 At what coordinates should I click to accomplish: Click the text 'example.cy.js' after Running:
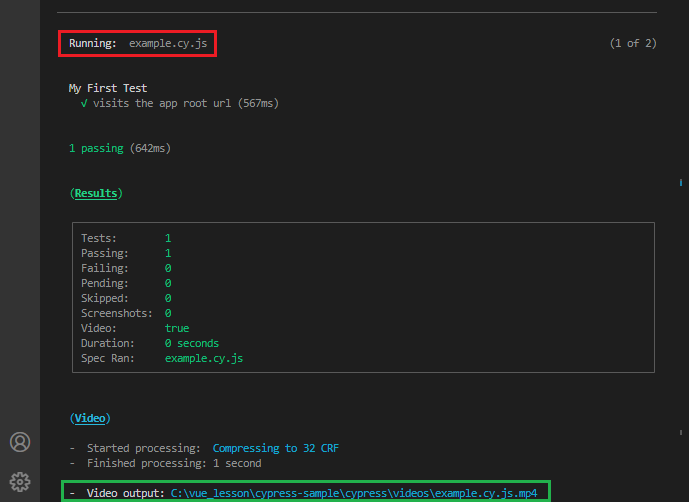click(x=168, y=44)
